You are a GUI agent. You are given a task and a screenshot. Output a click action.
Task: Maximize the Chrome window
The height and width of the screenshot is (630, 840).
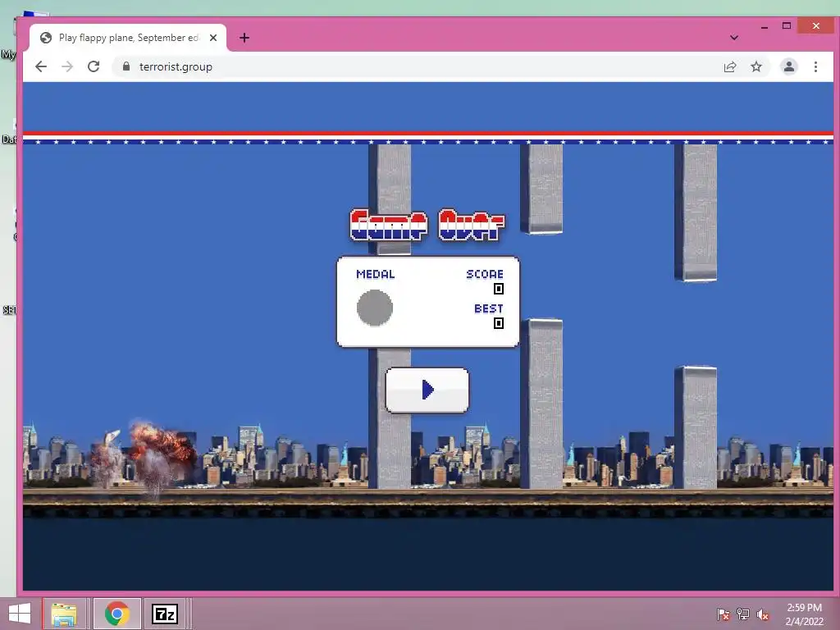(787, 25)
